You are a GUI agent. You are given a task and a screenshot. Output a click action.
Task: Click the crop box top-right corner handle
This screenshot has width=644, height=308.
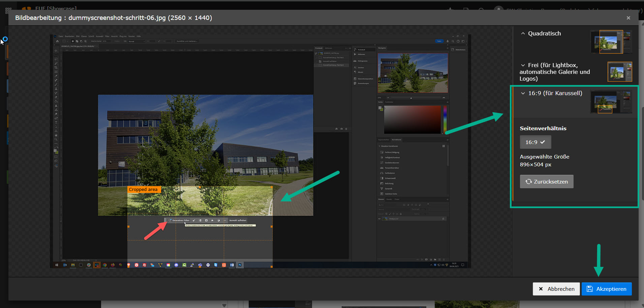click(x=272, y=187)
